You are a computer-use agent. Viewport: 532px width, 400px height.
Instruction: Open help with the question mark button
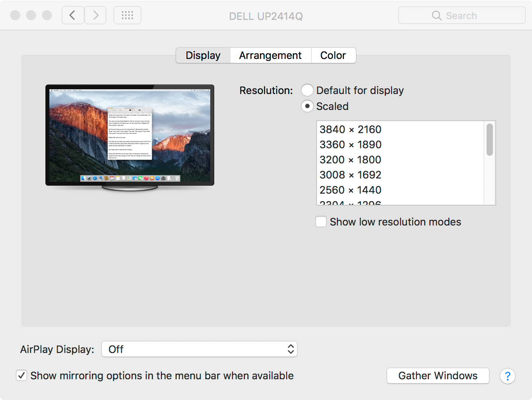click(x=508, y=376)
